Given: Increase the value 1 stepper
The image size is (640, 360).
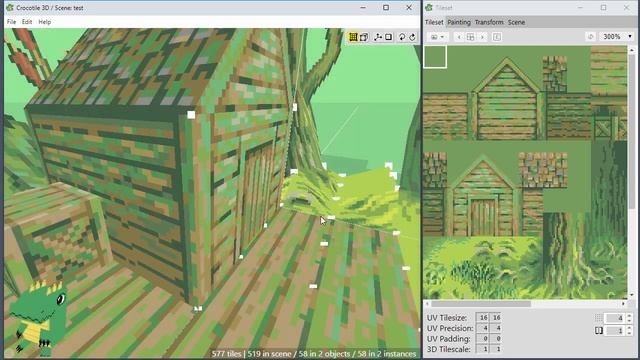Looking at the screenshot, I should point(629,329).
